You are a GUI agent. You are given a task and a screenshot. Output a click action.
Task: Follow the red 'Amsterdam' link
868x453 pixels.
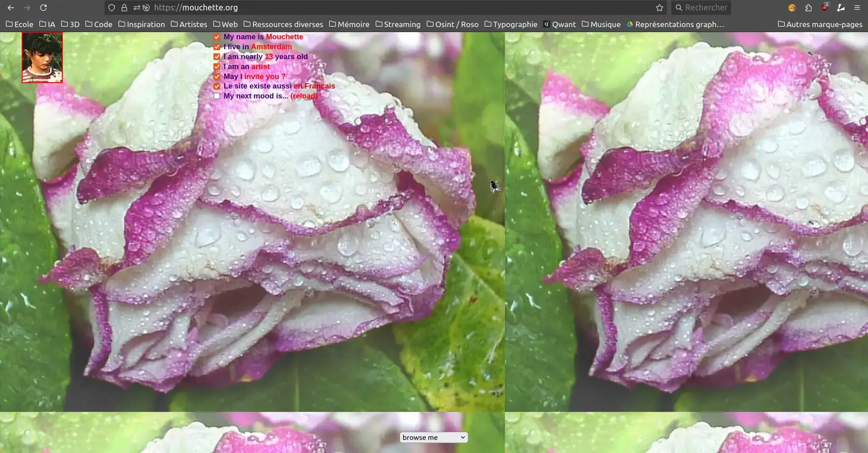(x=271, y=47)
